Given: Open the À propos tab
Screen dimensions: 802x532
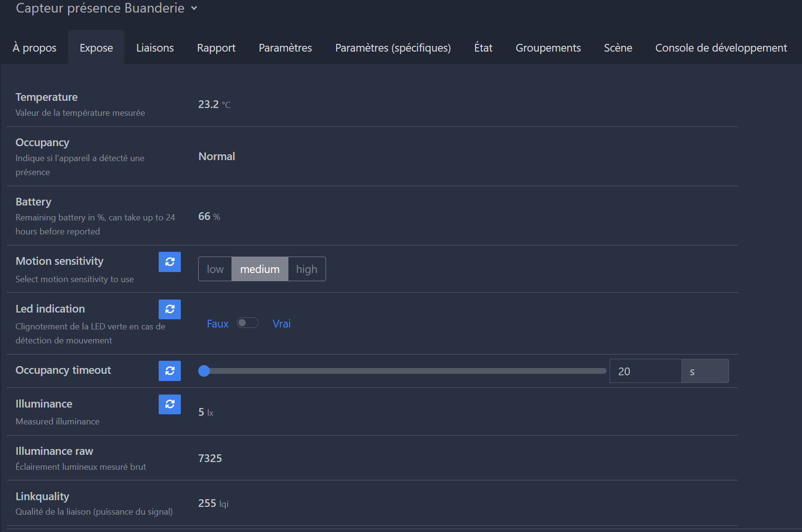Looking at the screenshot, I should [34, 48].
